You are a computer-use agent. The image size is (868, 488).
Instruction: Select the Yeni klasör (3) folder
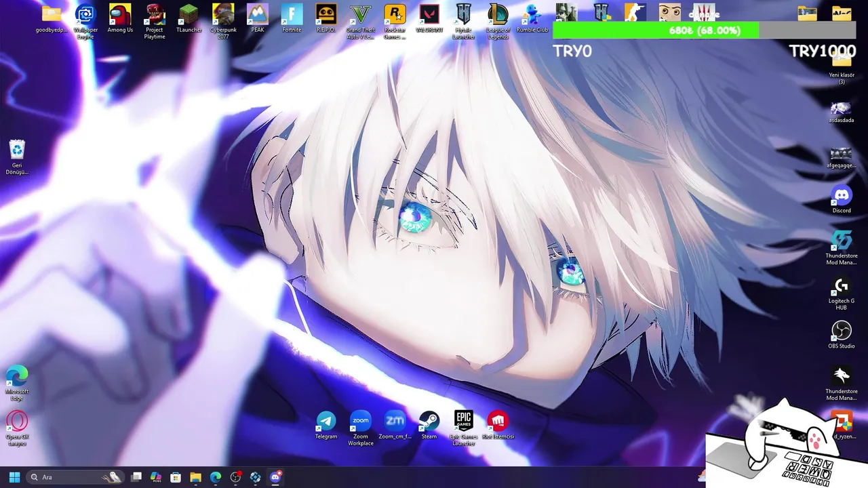[842, 61]
